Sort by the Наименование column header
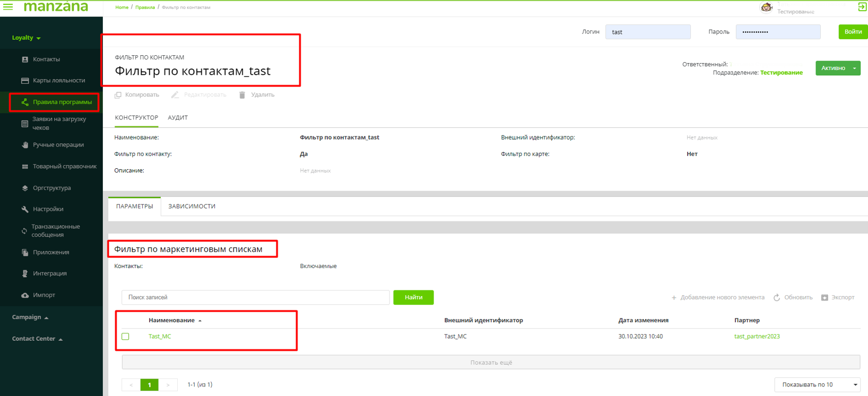 171,321
